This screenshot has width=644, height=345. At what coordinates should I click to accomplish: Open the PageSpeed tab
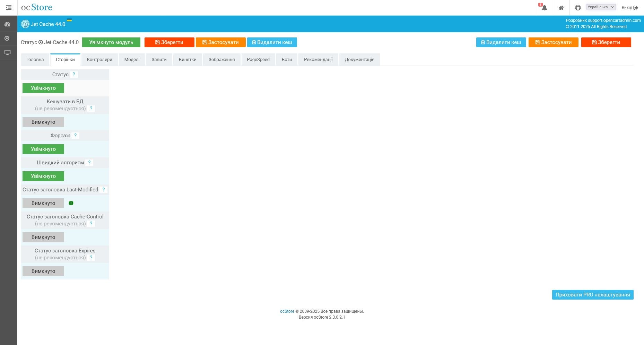point(258,59)
